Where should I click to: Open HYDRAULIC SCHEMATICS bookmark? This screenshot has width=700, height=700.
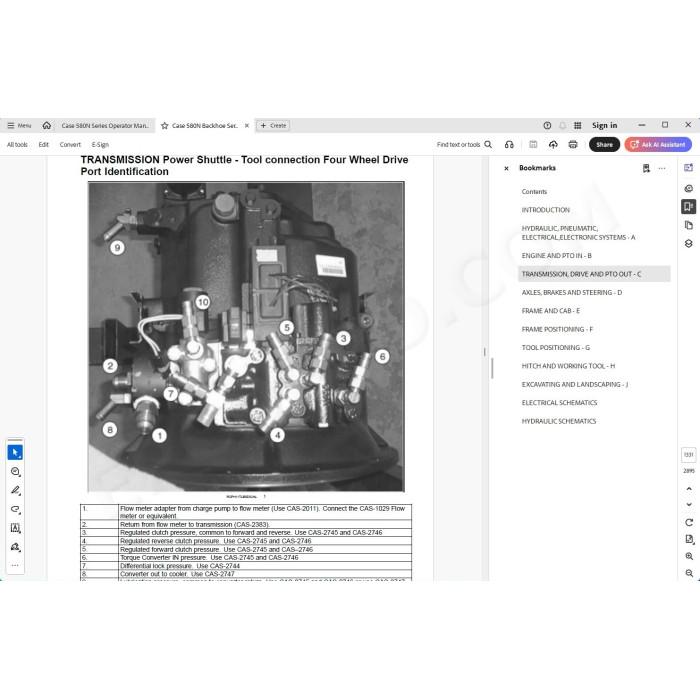coord(558,421)
